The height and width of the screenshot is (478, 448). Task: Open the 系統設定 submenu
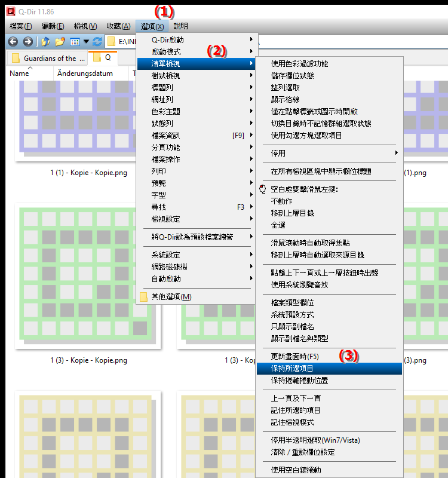coord(196,255)
